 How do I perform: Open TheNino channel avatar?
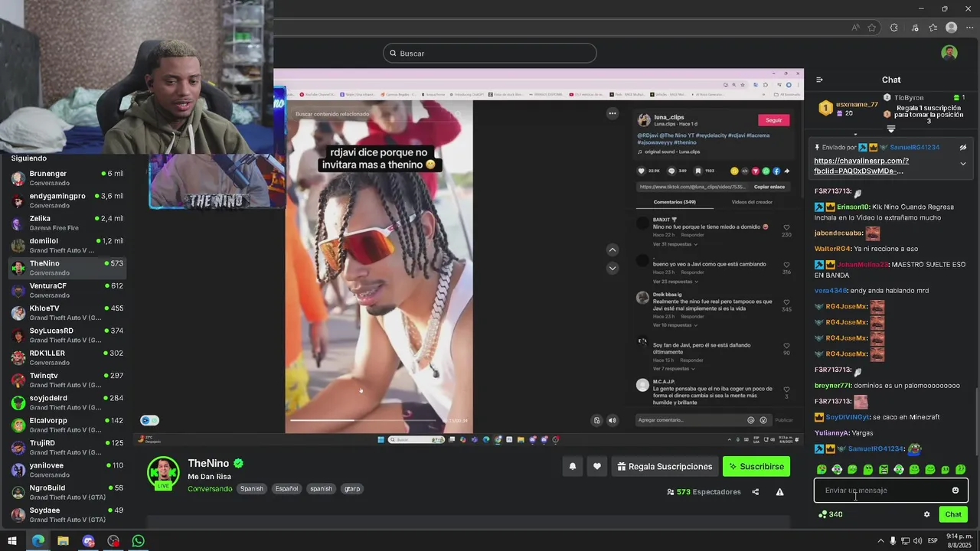click(163, 472)
